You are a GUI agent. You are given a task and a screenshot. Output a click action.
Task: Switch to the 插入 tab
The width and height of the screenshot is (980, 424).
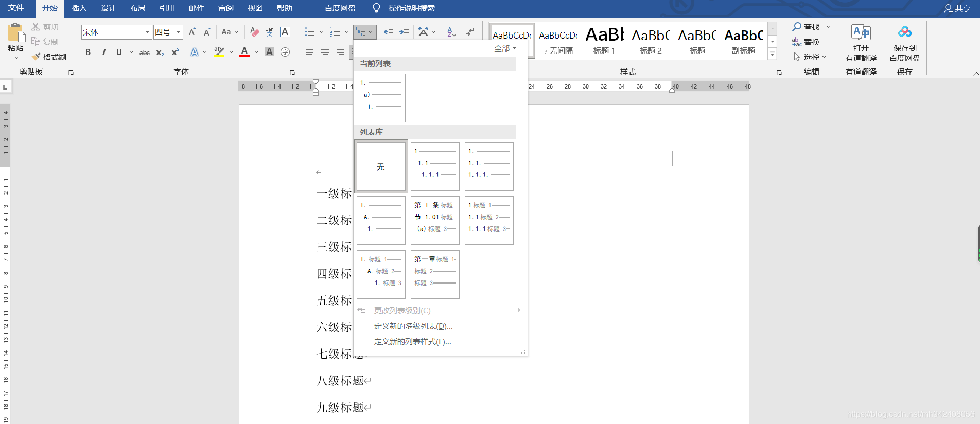point(79,8)
